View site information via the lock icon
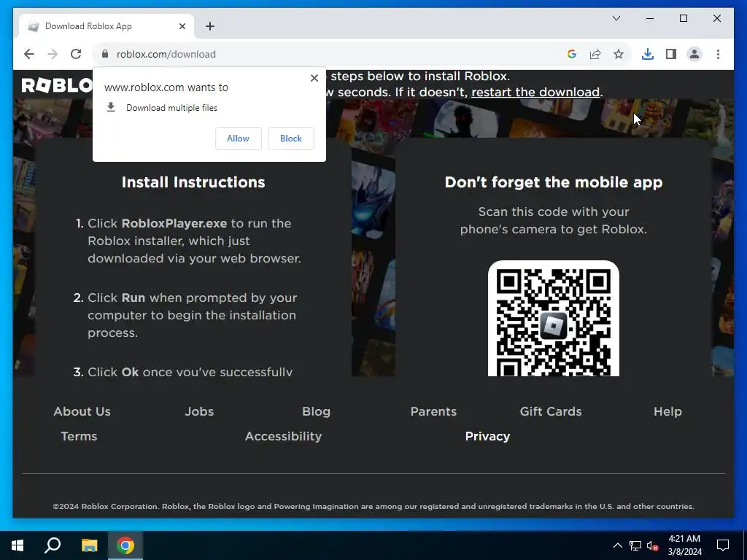 pos(105,54)
